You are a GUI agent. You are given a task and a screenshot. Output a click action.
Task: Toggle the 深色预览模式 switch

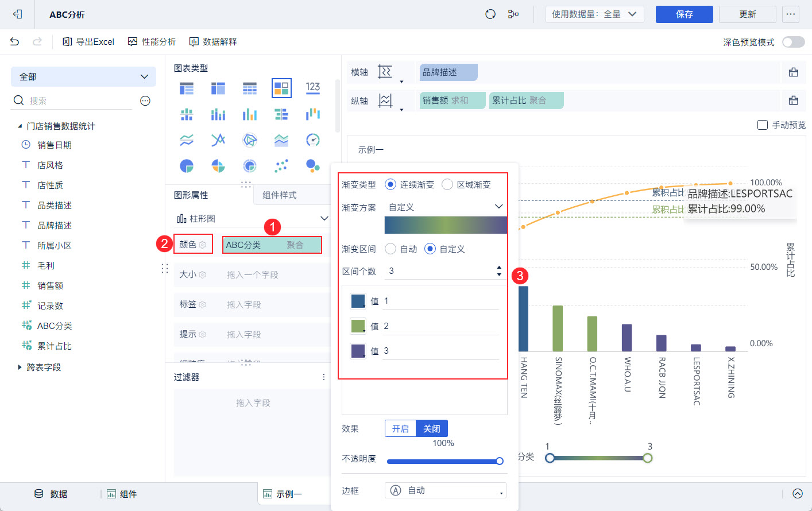tap(794, 42)
